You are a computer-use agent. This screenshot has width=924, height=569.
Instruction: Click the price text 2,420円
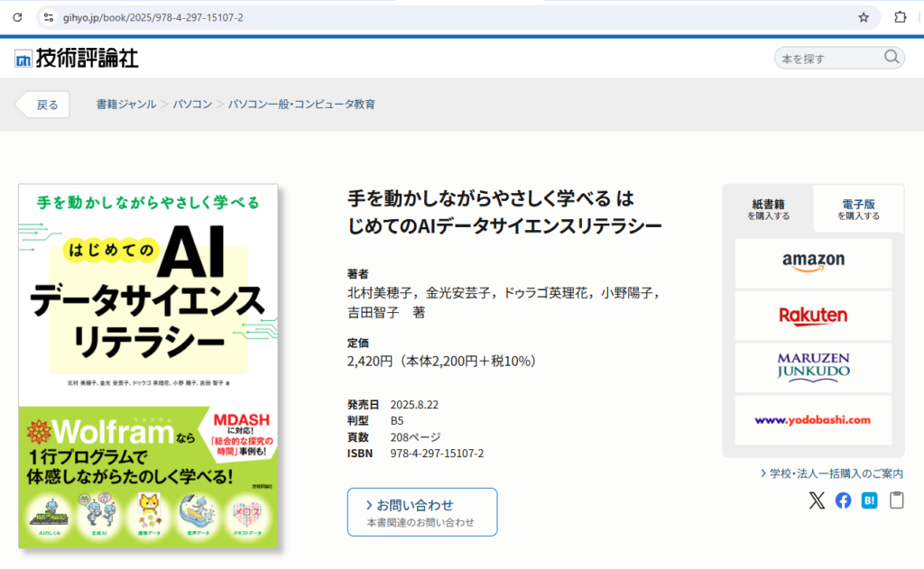[x=369, y=361]
